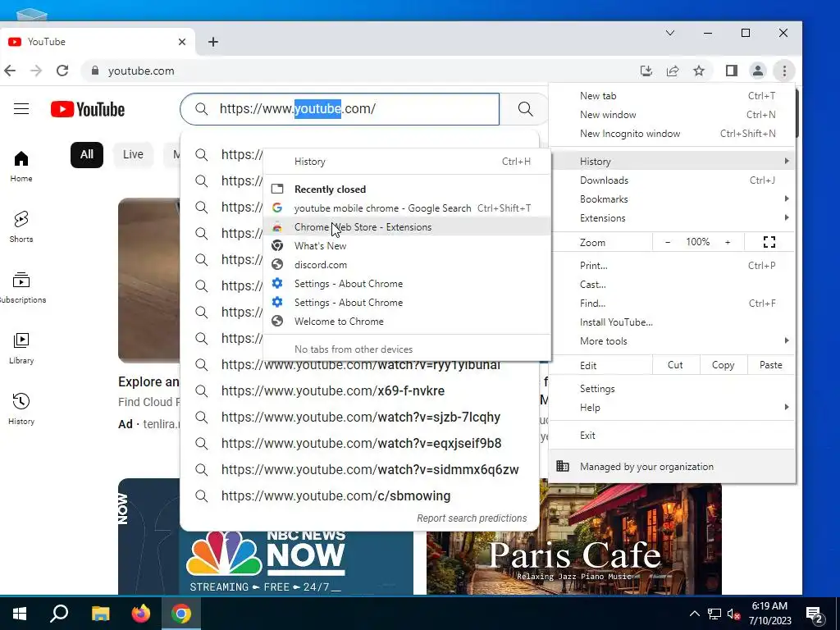Bookmark this tab with the star icon
The image size is (840, 630).
click(x=699, y=71)
